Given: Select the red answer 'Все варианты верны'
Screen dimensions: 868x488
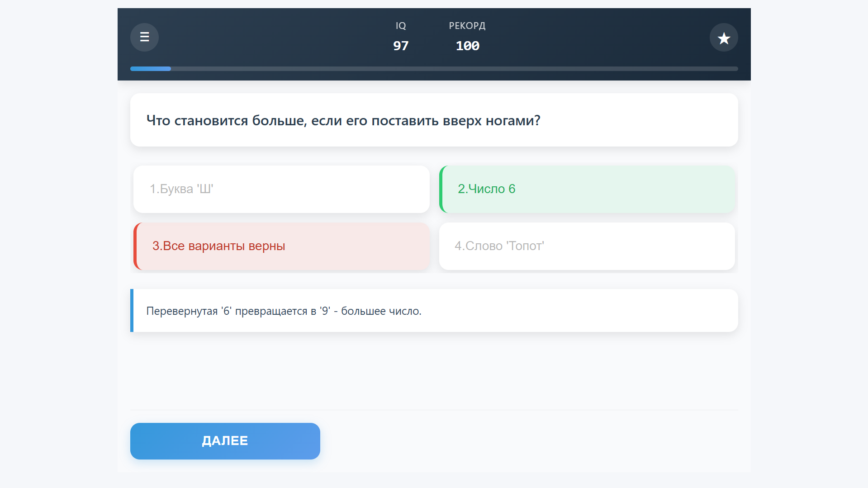Looking at the screenshot, I should (x=281, y=246).
